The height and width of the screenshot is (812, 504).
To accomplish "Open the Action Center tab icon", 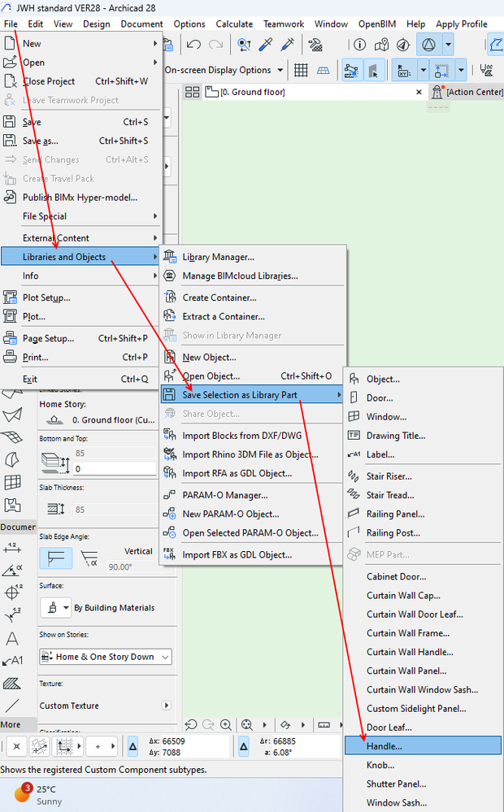I will point(437,92).
